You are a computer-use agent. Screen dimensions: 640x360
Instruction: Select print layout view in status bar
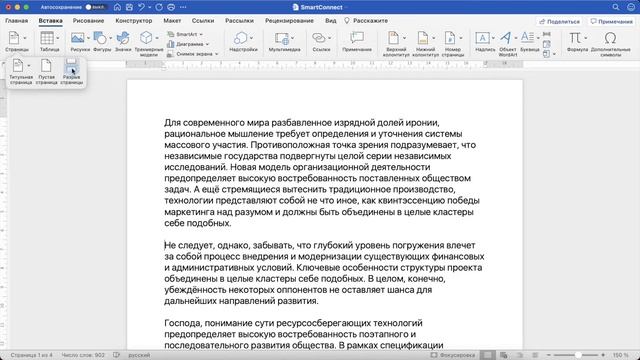coord(487,355)
